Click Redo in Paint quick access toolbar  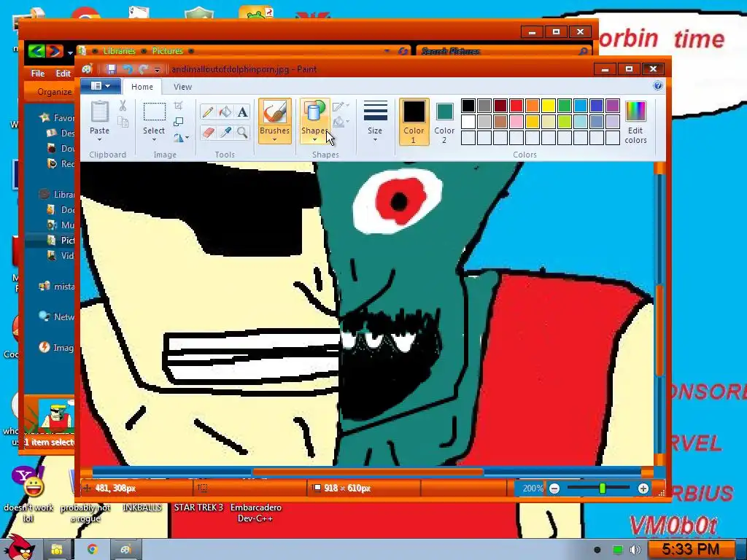[143, 69]
